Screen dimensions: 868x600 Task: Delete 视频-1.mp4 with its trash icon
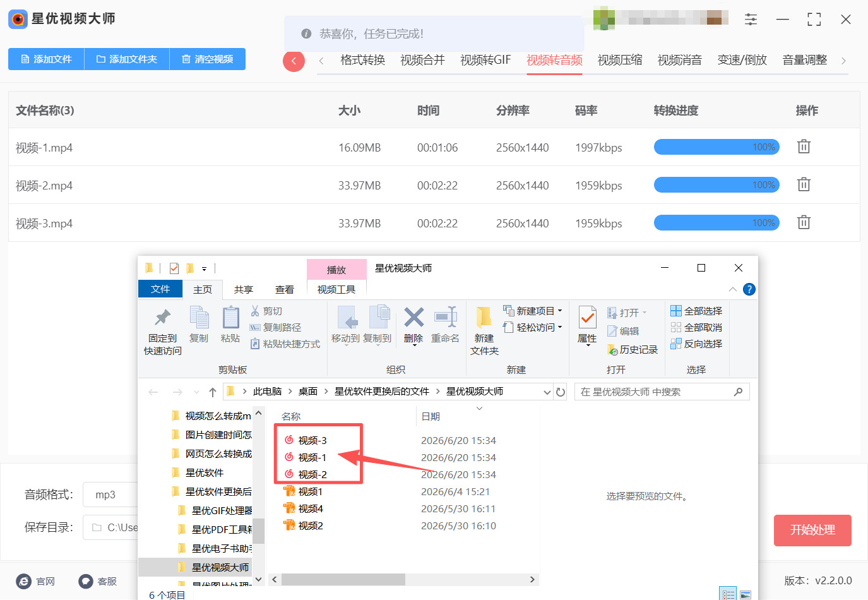coord(804,147)
